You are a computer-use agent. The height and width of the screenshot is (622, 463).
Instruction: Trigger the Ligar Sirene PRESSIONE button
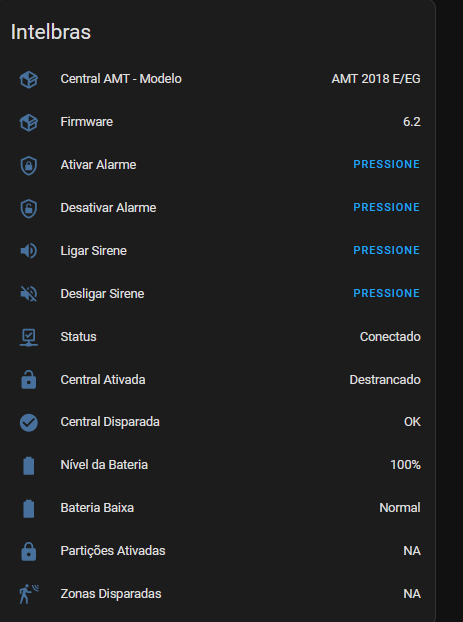(386, 250)
